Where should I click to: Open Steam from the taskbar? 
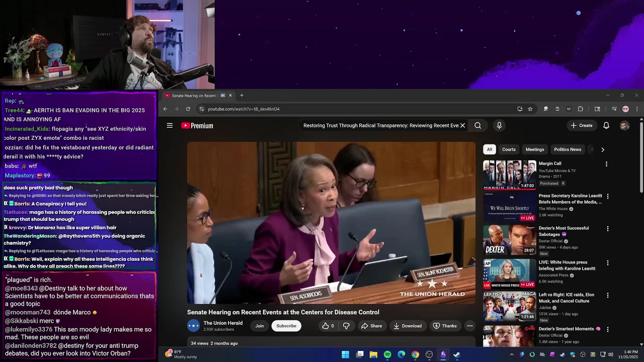457,354
